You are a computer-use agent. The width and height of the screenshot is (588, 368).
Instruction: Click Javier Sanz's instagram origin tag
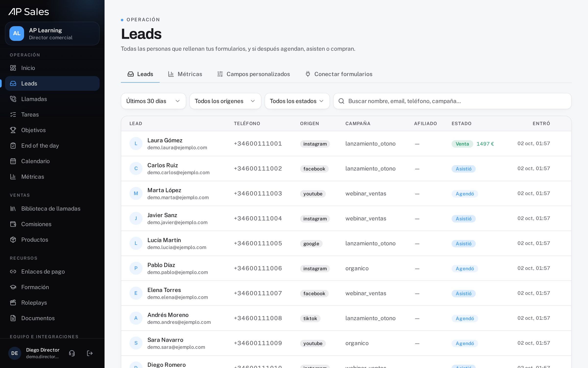(315, 219)
